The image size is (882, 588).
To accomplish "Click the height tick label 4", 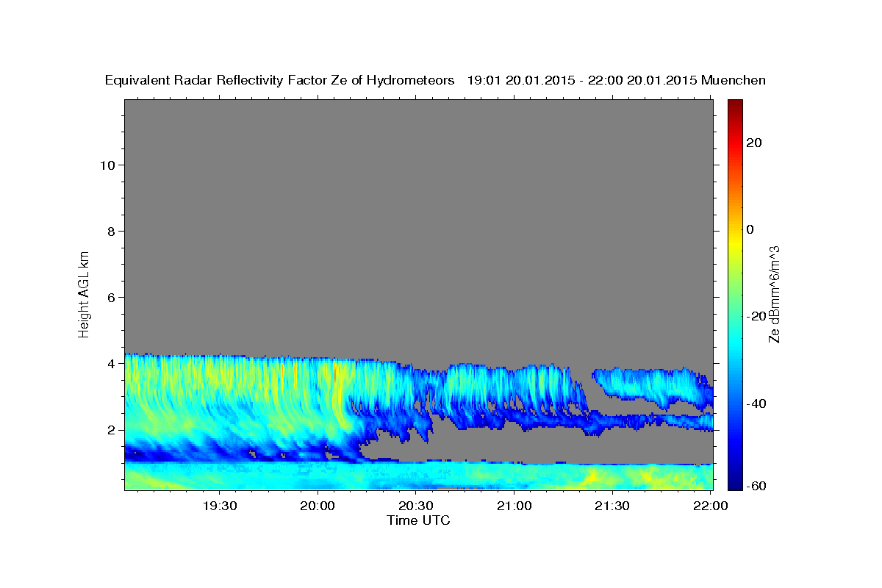I will [110, 363].
